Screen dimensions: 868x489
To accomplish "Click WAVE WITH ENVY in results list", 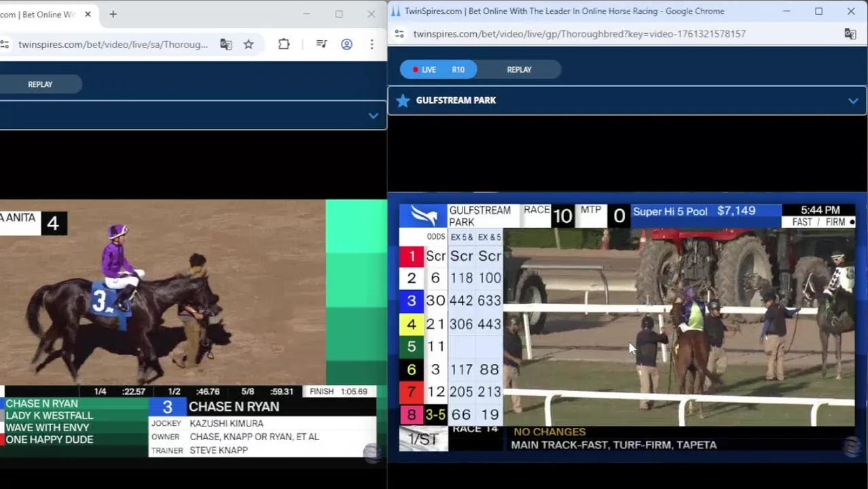I will pos(47,428).
